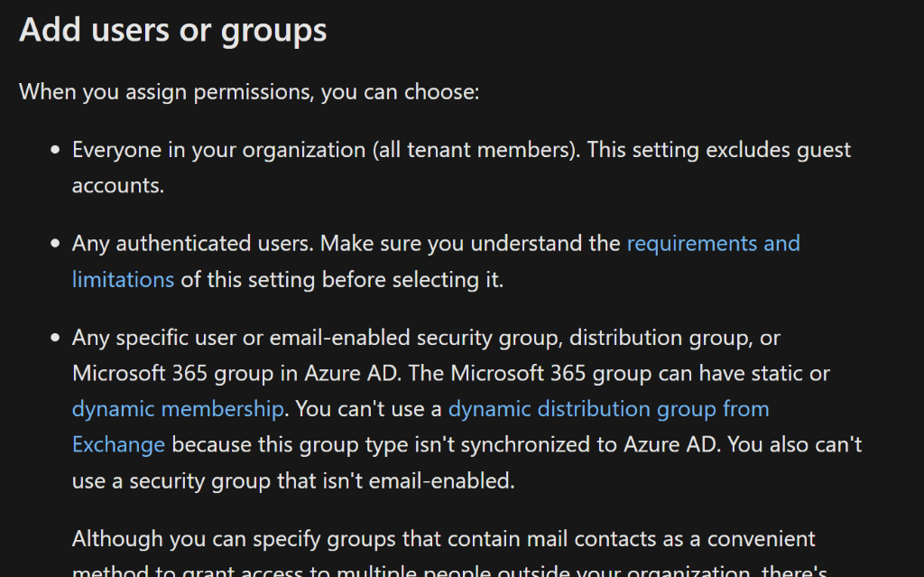Open "dynamic distribution group from Exchange" link

click(608, 409)
